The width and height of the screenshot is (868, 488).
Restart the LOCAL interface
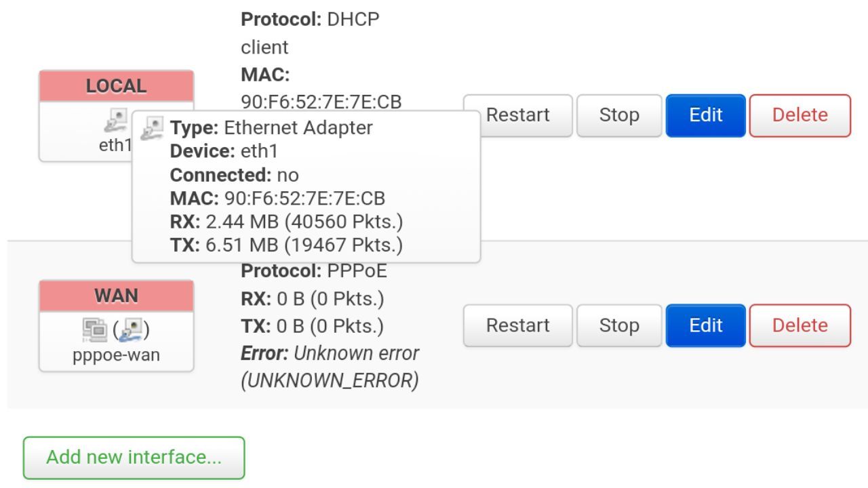pos(518,115)
